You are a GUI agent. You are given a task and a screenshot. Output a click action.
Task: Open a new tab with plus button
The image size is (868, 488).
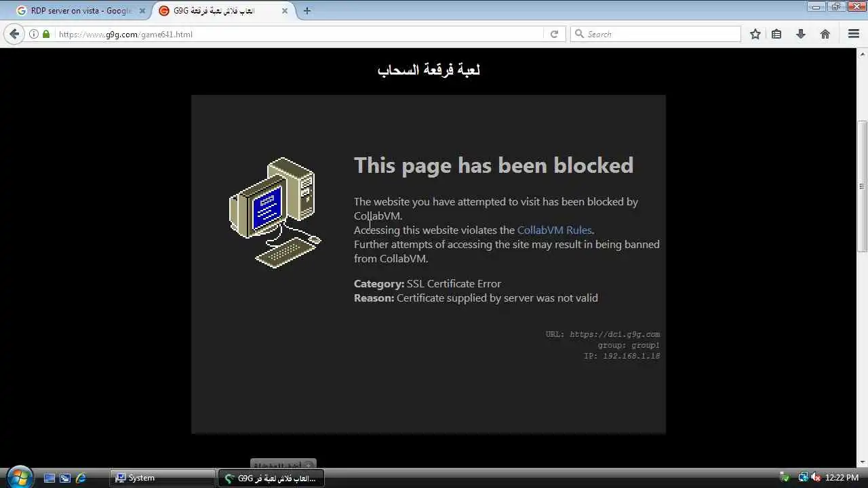click(x=307, y=11)
